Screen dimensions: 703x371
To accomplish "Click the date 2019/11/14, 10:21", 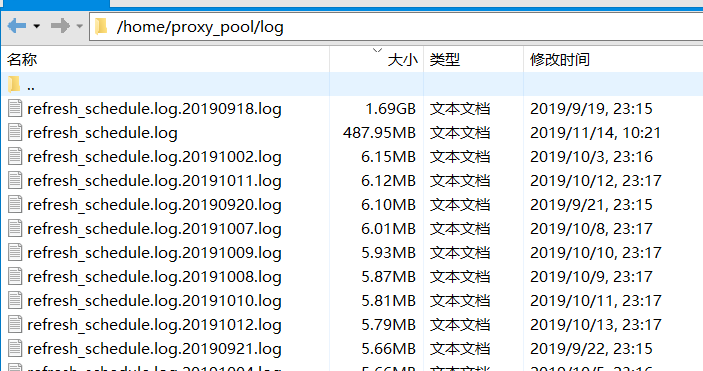I will [x=595, y=133].
